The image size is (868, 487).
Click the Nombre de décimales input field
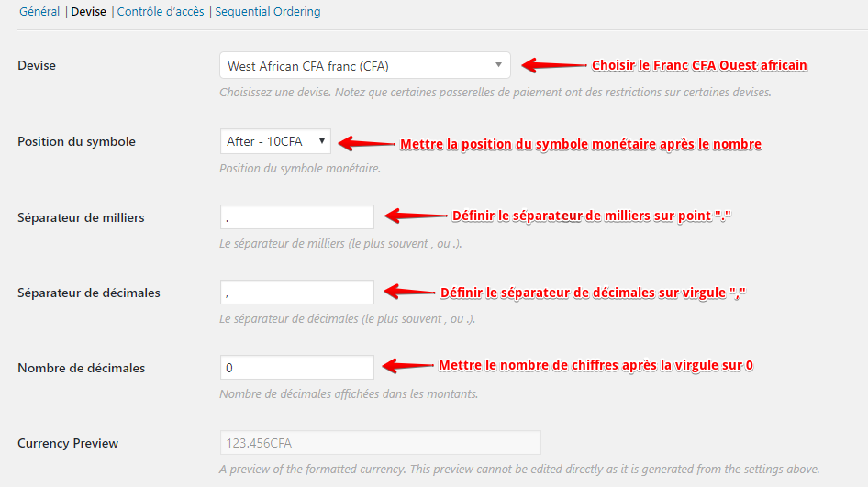pos(296,368)
